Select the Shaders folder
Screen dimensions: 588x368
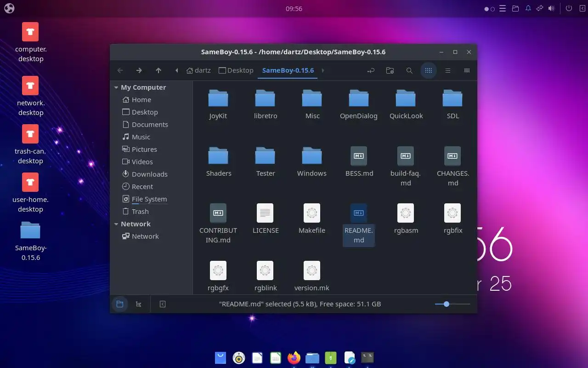click(x=218, y=162)
